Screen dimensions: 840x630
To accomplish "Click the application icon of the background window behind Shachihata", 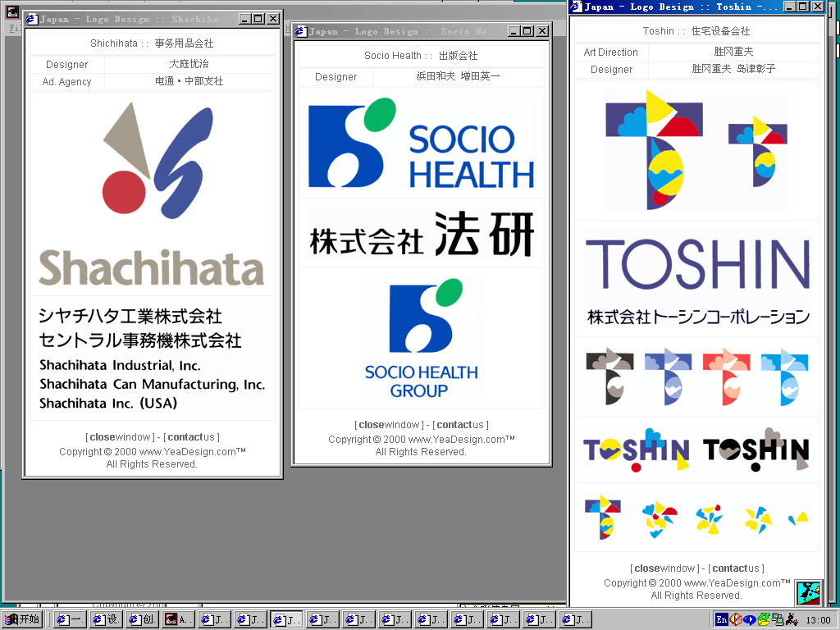I will pos(11,11).
